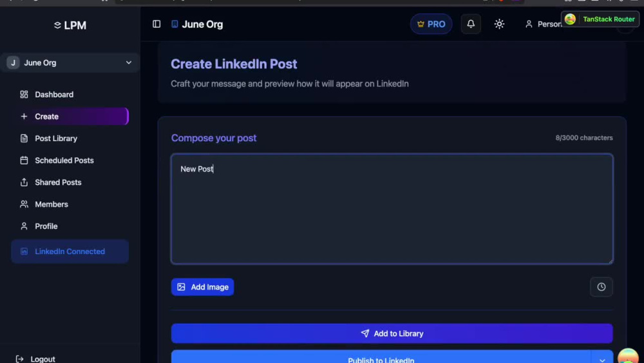The height and width of the screenshot is (363, 644).
Task: Open TanStack Router devtools badge
Action: pos(600,19)
